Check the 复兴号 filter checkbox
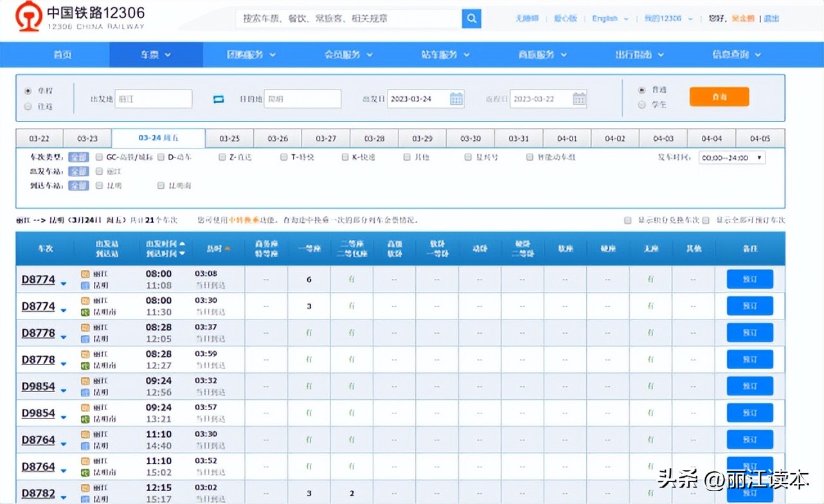 tap(467, 156)
